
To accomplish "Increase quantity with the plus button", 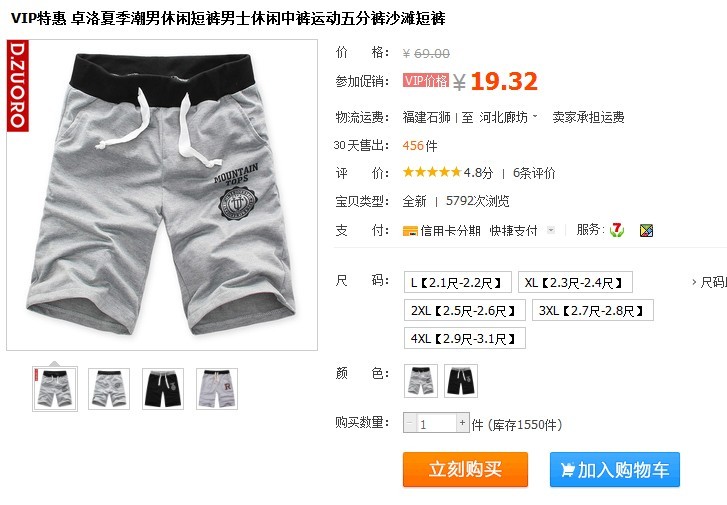I will point(462,423).
